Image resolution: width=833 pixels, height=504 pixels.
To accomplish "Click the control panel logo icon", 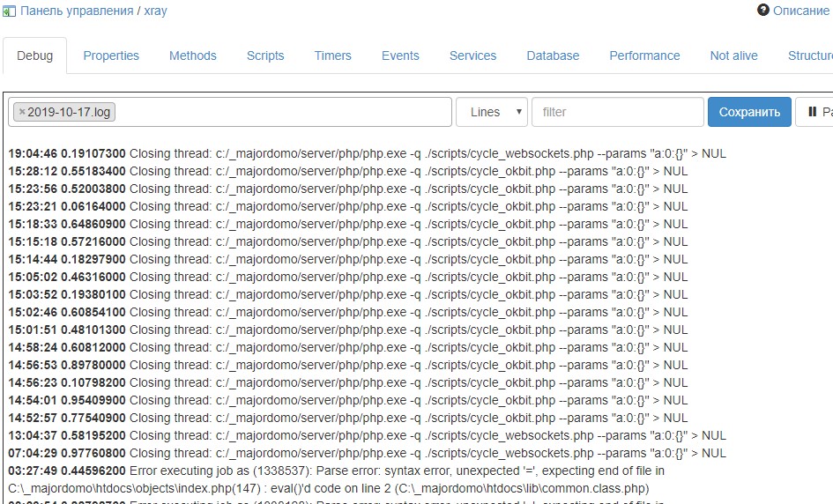I will (x=9, y=11).
